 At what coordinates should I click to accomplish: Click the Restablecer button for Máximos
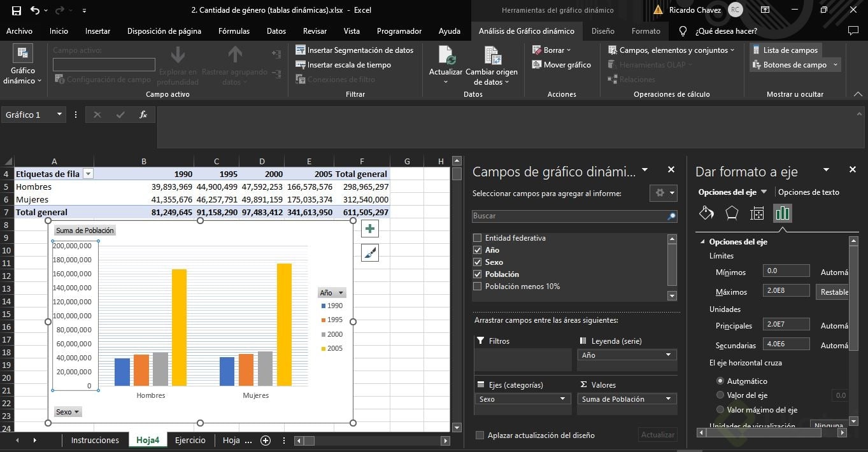click(833, 292)
